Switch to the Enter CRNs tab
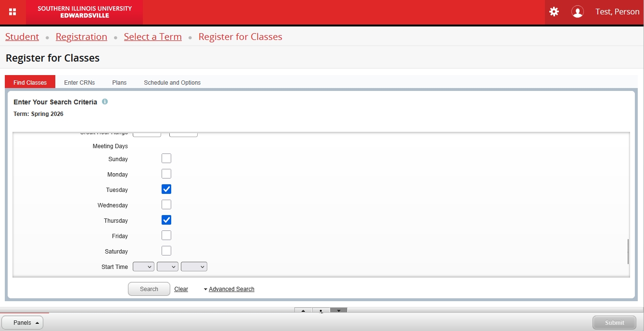 point(79,82)
